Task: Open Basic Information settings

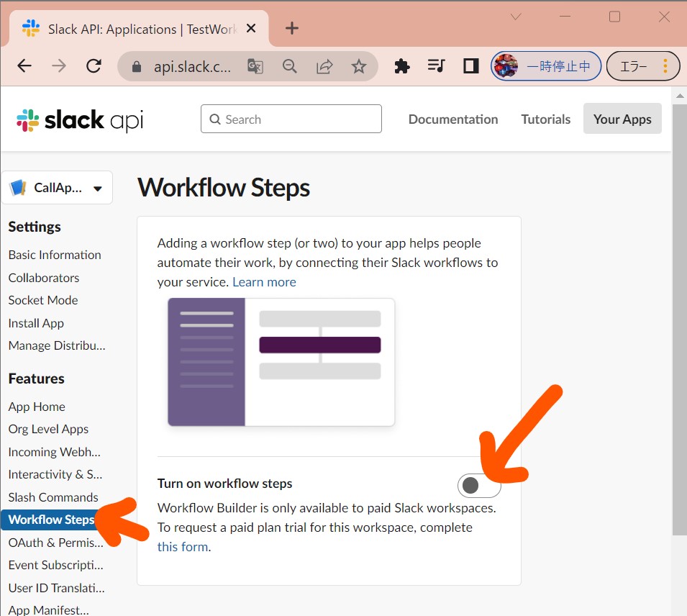Action: tap(55, 255)
